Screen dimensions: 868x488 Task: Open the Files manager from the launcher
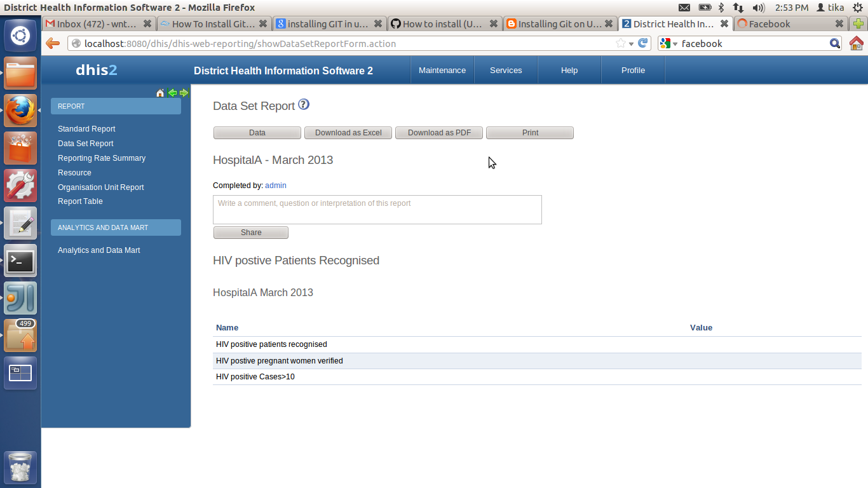20,73
